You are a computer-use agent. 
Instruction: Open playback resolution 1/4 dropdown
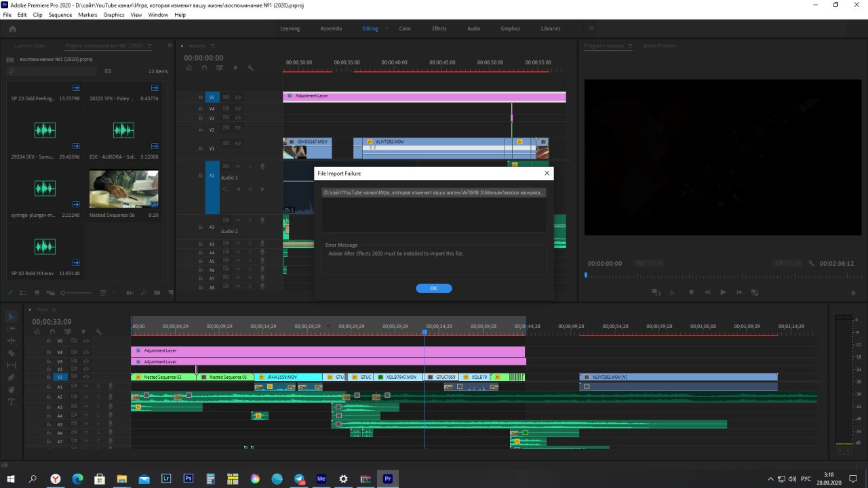pos(787,263)
